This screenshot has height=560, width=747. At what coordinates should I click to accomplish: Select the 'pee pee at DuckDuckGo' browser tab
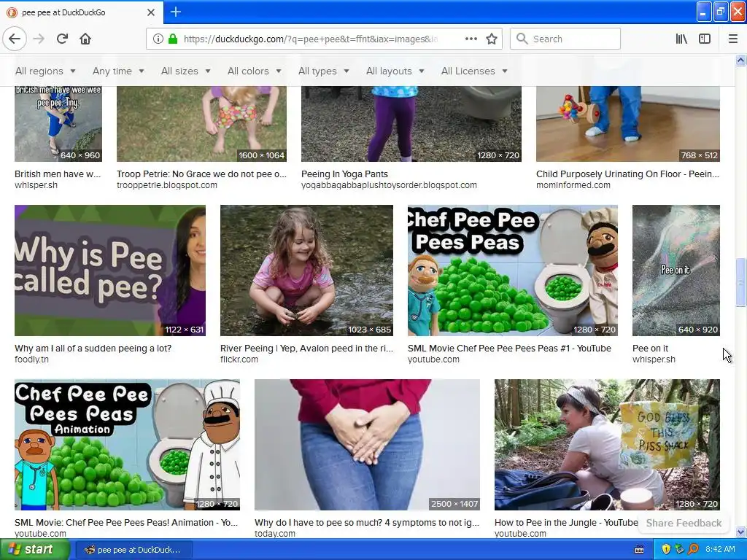click(81, 12)
